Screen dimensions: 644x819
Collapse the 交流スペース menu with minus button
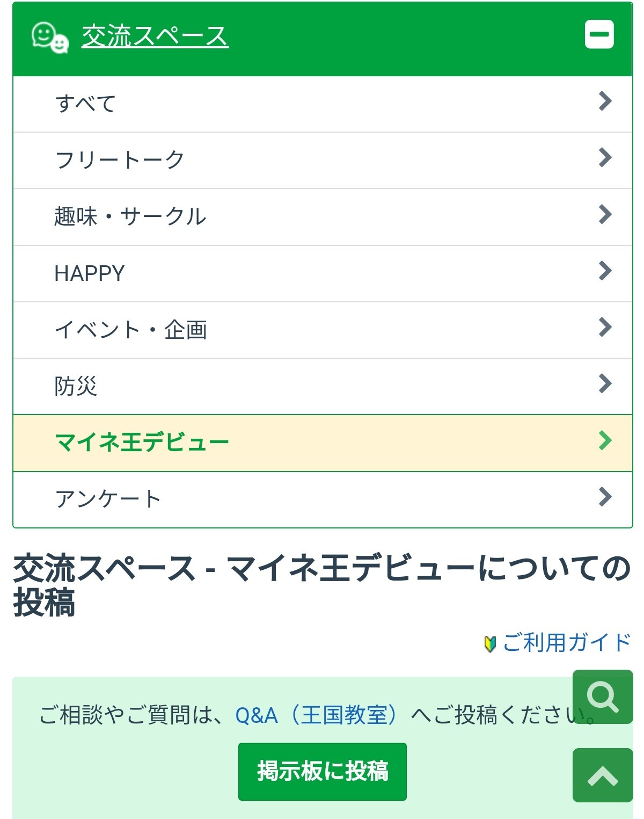point(599,35)
